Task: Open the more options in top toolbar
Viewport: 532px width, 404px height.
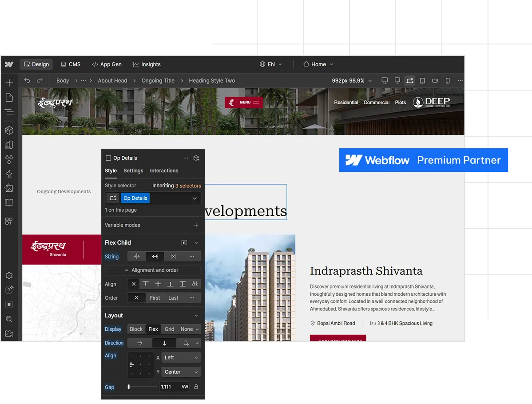Action: tap(460, 80)
